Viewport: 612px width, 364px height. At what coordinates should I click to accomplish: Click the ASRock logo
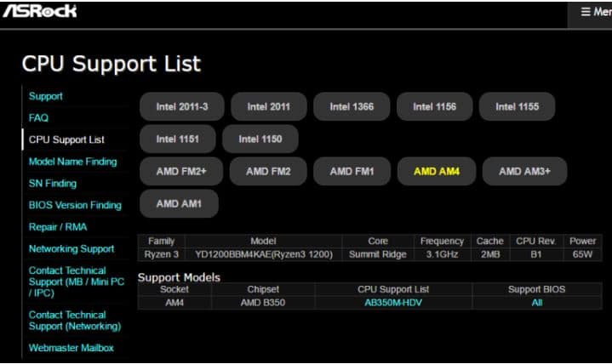[x=40, y=10]
